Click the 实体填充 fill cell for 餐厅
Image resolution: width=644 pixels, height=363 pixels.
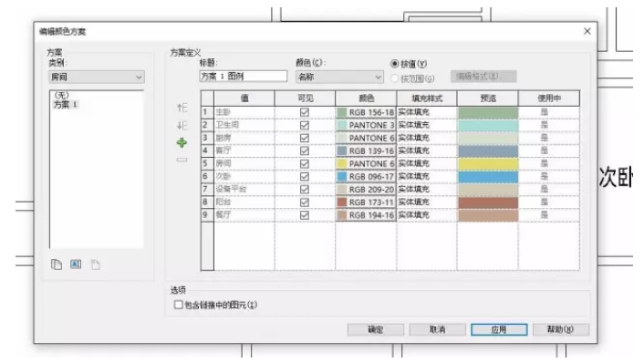(x=427, y=215)
